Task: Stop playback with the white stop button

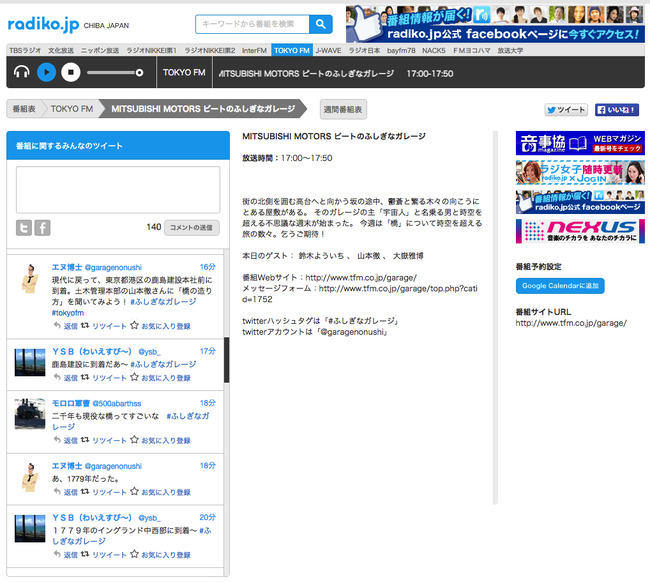Action: click(71, 72)
